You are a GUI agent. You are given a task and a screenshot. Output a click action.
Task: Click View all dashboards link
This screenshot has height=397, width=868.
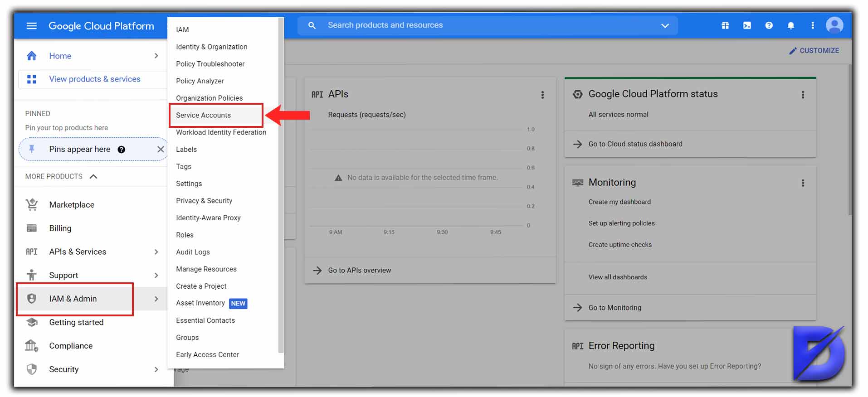coord(618,277)
